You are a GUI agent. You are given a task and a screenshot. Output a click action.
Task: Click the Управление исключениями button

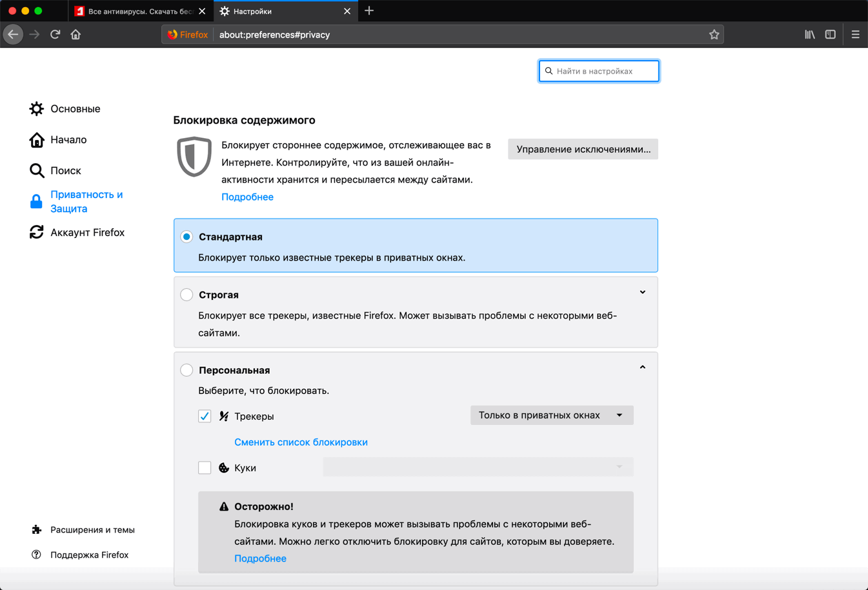(x=583, y=149)
